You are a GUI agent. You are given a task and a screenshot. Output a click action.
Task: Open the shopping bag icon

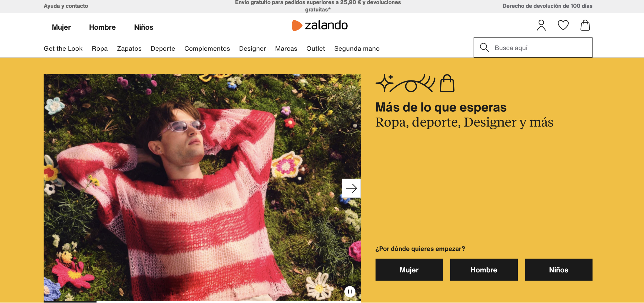pyautogui.click(x=585, y=25)
